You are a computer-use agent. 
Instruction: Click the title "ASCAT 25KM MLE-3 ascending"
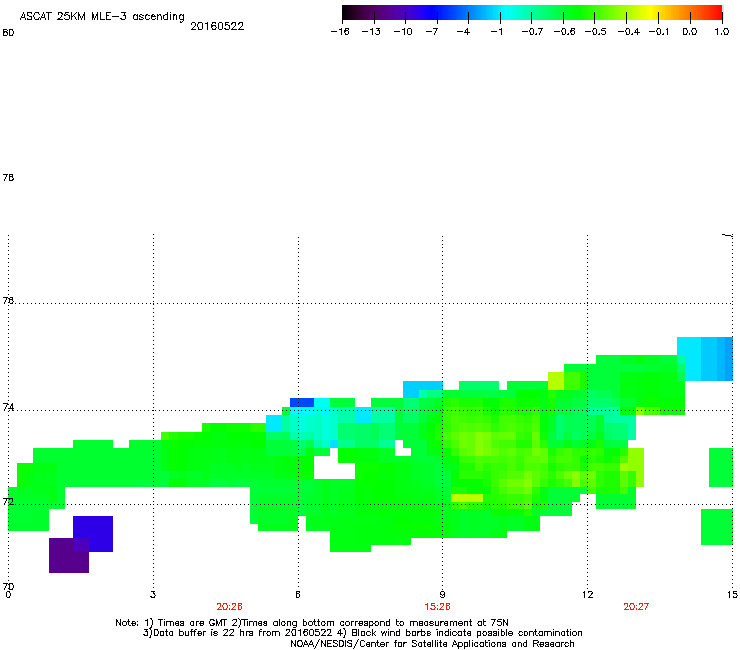click(102, 17)
